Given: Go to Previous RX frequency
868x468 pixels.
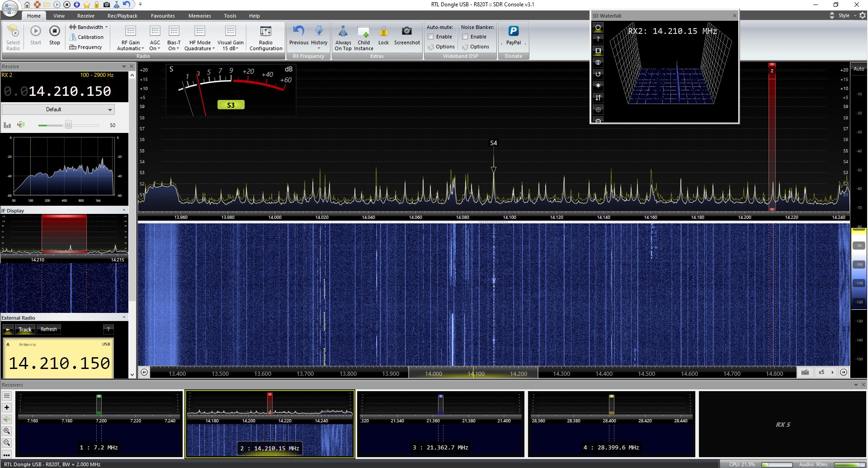Looking at the screenshot, I should point(299,31).
